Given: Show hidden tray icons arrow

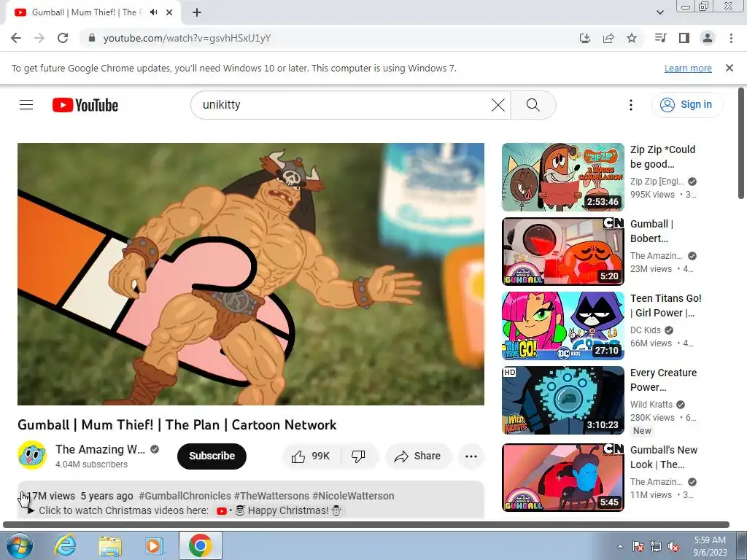Looking at the screenshot, I should [x=620, y=546].
